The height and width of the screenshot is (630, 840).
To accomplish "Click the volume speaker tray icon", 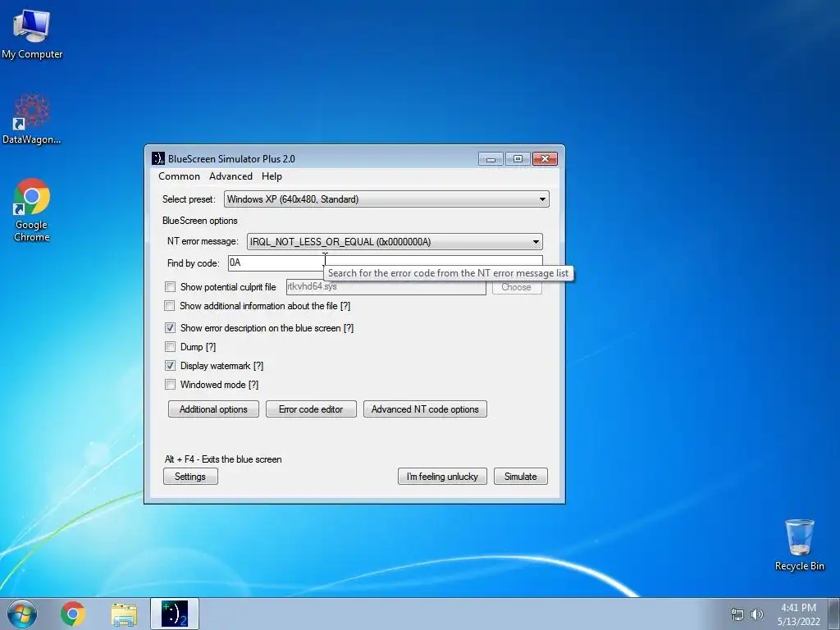I will (757, 614).
